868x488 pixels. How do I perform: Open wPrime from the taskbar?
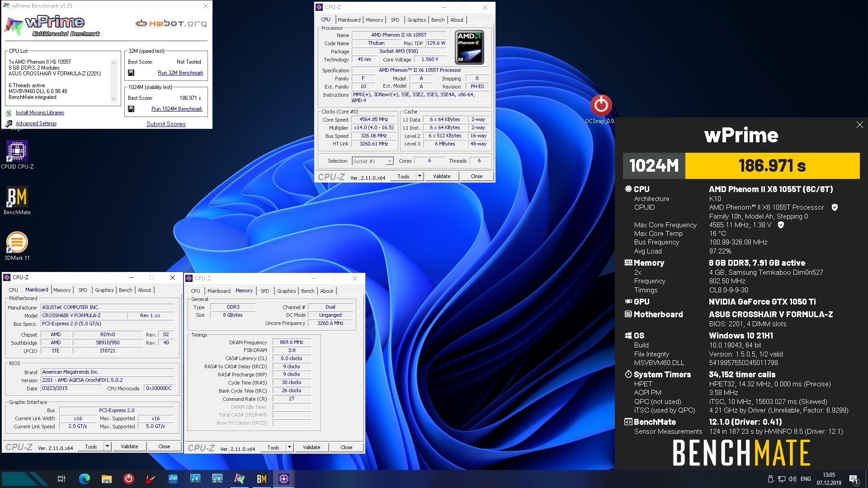point(240,479)
